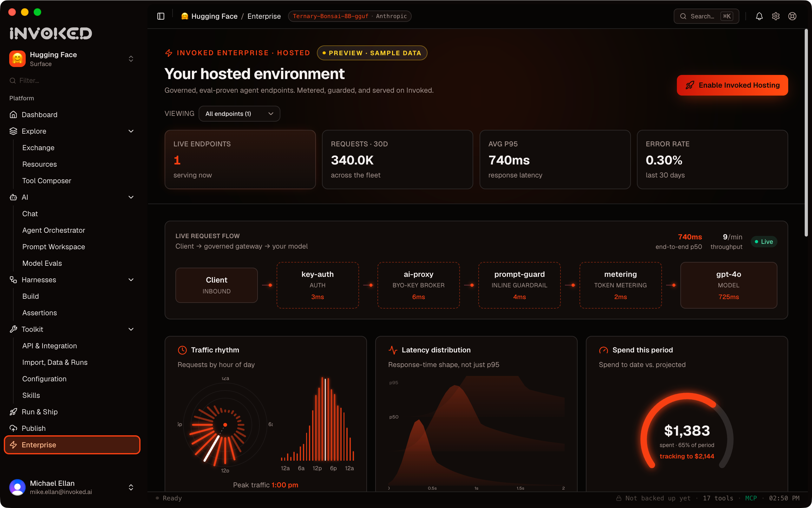Toggle the sidebar panel icon
The image size is (812, 508).
click(x=161, y=16)
